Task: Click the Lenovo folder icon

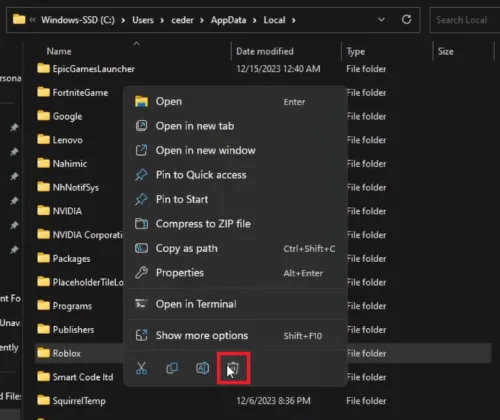Action: click(x=43, y=139)
